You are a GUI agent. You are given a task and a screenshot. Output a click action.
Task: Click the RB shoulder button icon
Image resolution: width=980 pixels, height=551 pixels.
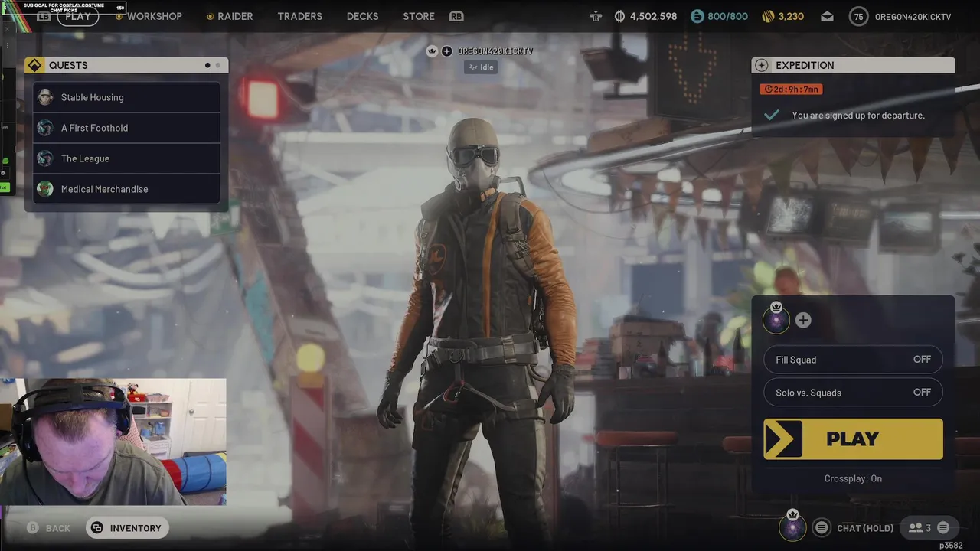point(456,16)
